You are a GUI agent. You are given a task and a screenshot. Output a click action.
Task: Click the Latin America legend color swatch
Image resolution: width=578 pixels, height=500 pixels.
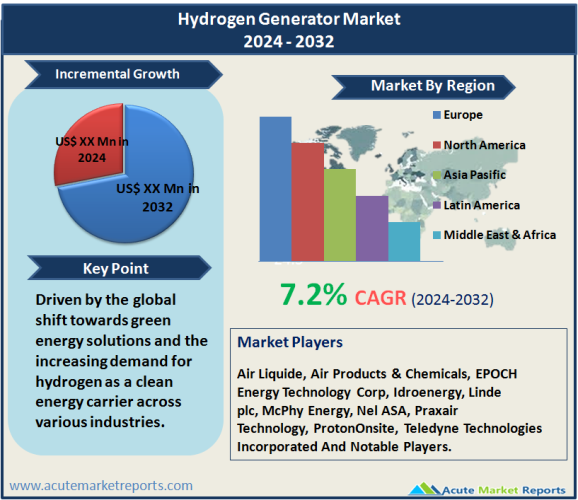pos(437,205)
